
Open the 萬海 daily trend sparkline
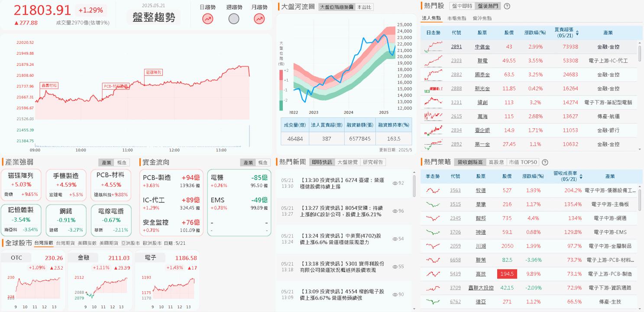coord(434,116)
